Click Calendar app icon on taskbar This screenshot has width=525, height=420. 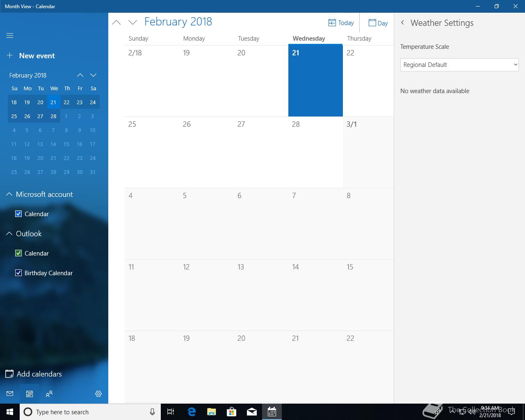click(272, 412)
